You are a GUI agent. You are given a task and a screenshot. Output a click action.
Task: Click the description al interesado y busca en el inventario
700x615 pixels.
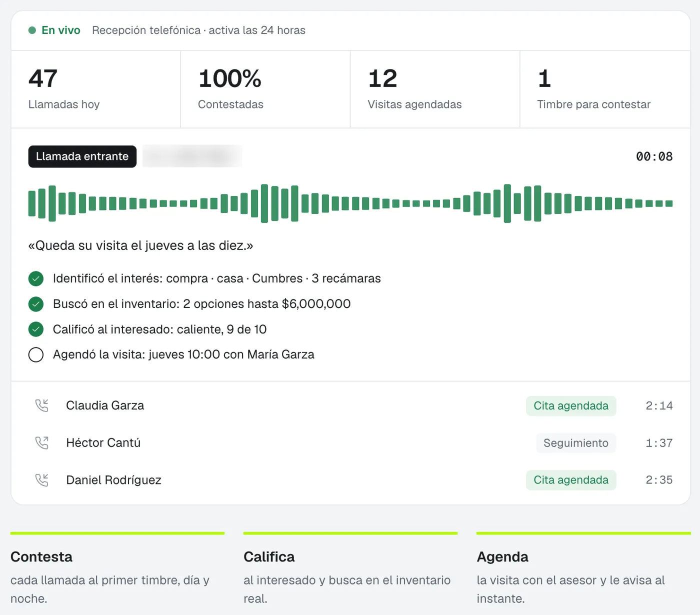tap(347, 589)
